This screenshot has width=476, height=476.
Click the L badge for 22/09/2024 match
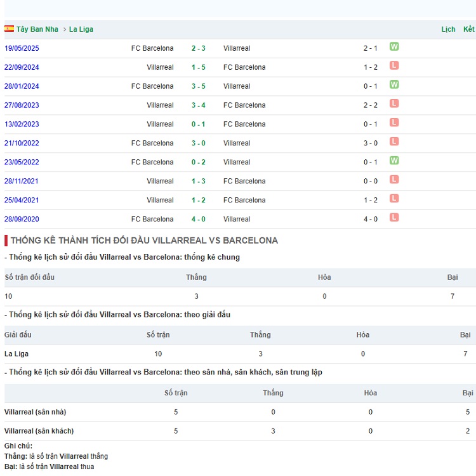(394, 65)
